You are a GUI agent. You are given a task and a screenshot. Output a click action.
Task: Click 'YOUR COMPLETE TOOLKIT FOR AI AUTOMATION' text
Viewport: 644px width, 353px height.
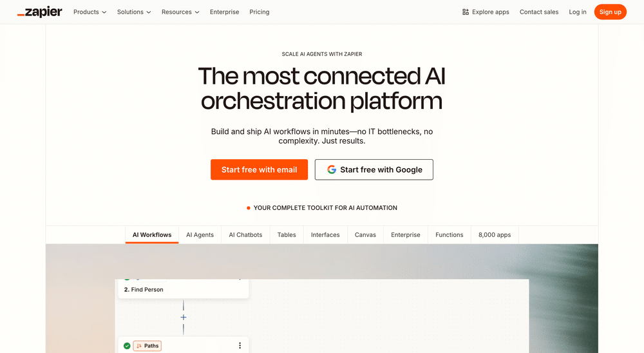325,208
